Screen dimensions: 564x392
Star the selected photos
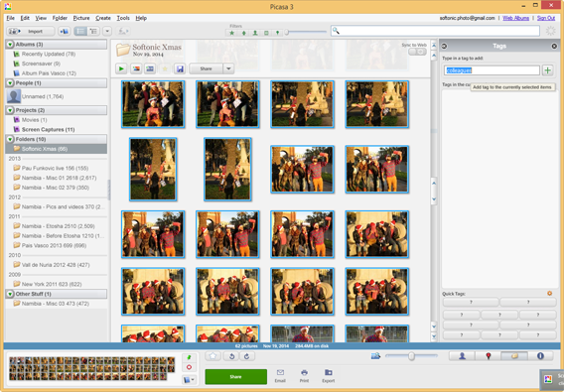(x=212, y=356)
